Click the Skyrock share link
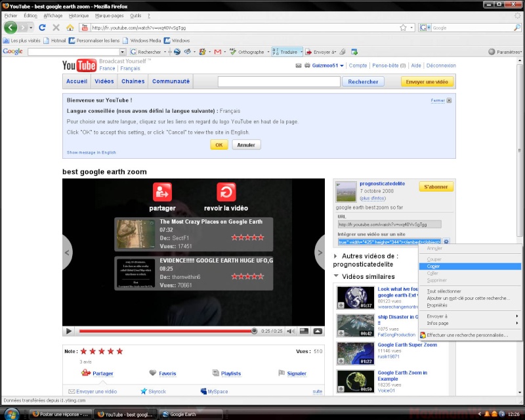This screenshot has width=525, height=420. (153, 391)
